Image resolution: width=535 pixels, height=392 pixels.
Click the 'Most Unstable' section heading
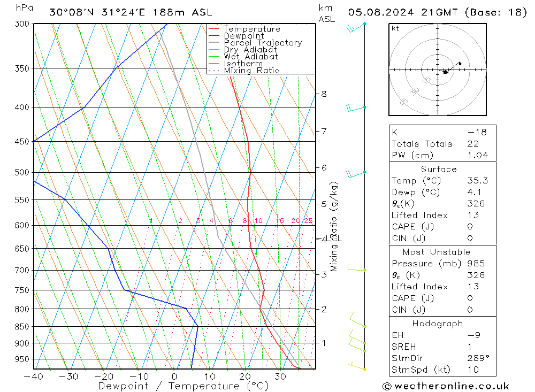[437, 252]
